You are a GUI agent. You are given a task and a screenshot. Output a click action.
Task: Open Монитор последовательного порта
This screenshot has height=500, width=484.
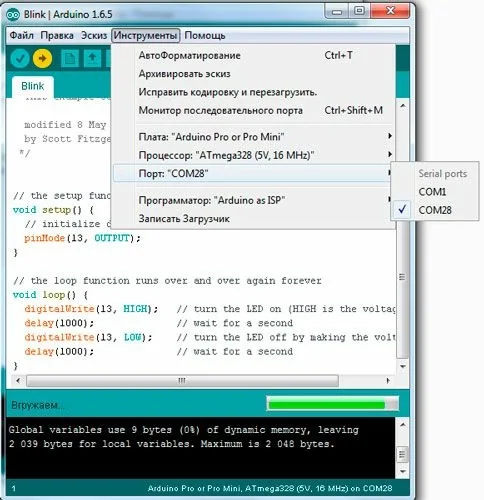coord(253,110)
